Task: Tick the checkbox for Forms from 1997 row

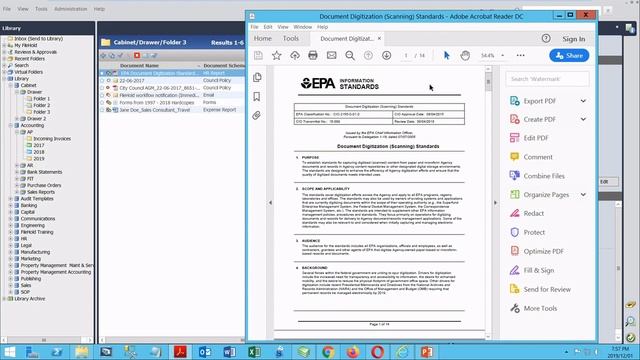Action: [102, 102]
